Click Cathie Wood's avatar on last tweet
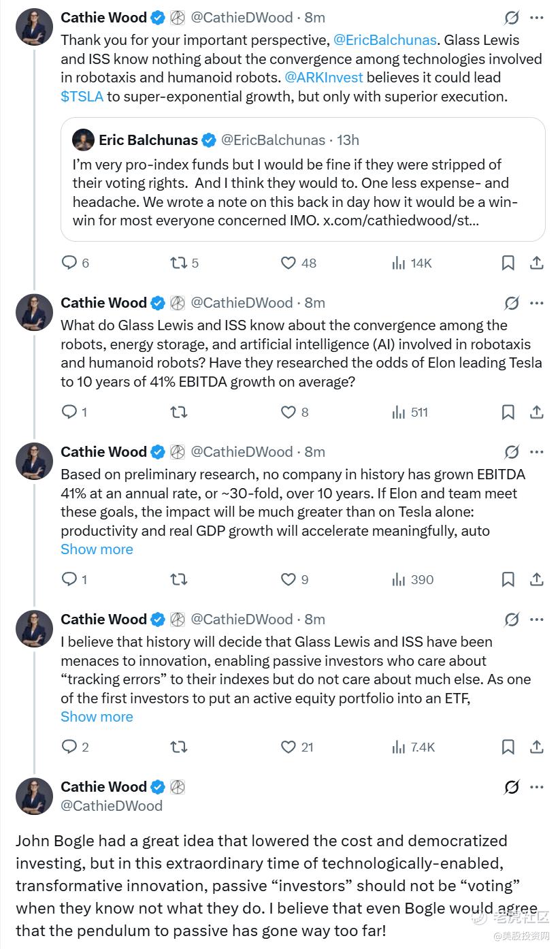The height and width of the screenshot is (949, 560). (34, 796)
